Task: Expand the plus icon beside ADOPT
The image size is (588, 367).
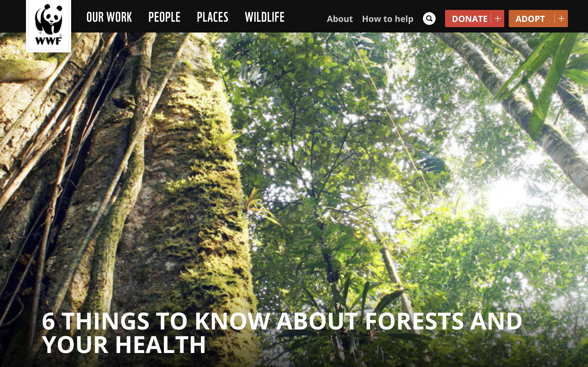Action: (x=561, y=19)
